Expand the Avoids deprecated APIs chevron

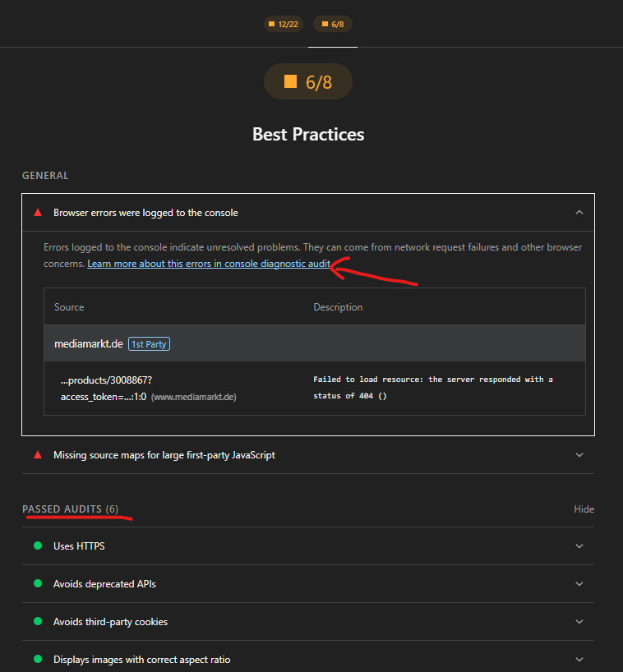click(x=579, y=584)
